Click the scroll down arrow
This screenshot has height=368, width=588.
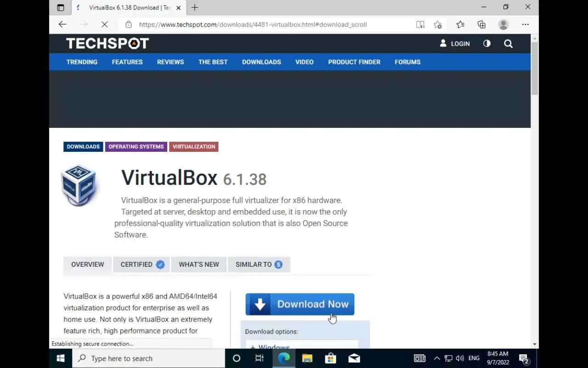tap(535, 344)
